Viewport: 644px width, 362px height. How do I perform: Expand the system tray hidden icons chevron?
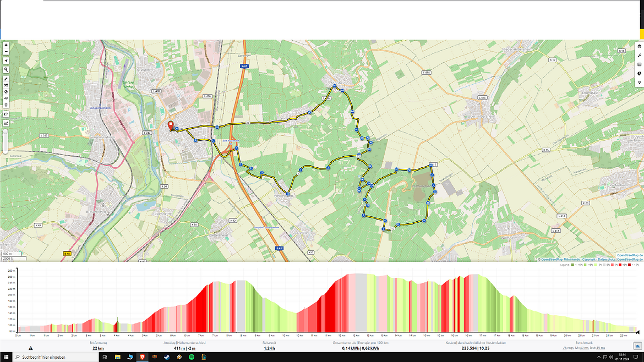pos(599,357)
